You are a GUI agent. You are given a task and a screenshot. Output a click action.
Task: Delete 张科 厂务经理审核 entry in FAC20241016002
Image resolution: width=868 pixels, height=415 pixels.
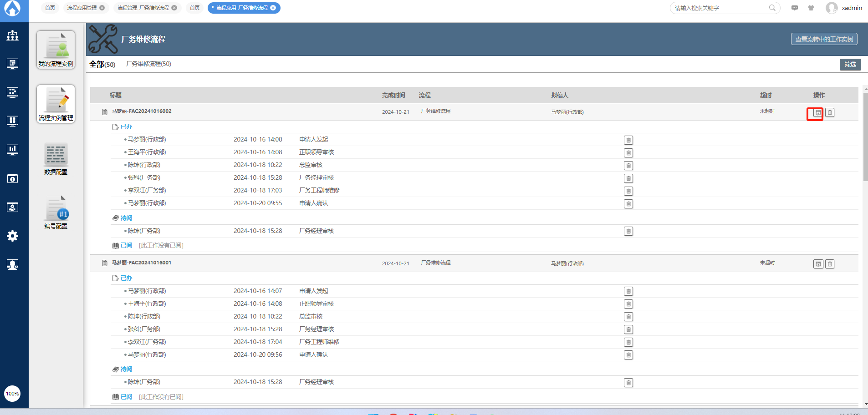coord(628,178)
